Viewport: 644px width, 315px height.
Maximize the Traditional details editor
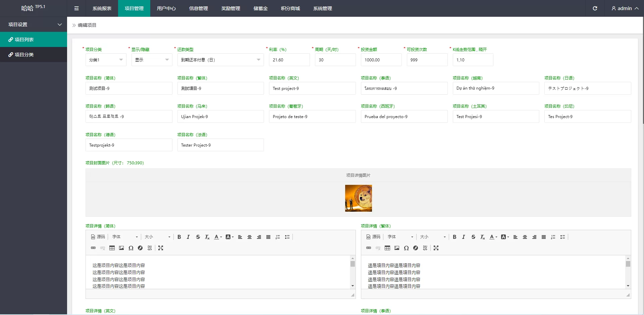tap(436, 248)
